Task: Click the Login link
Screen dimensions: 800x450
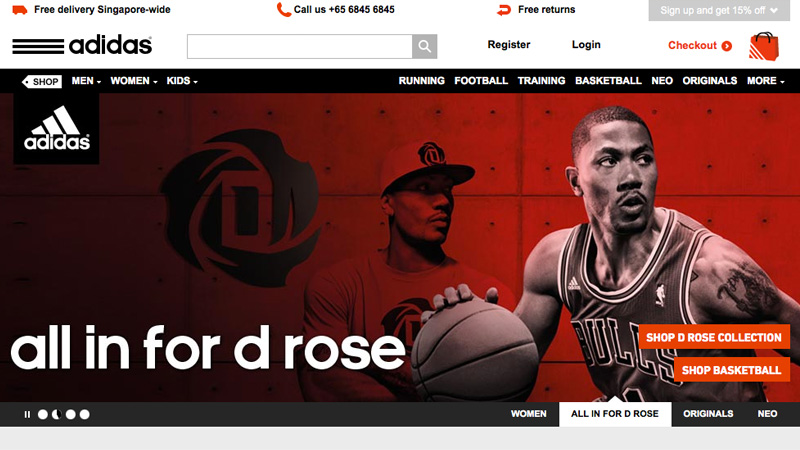Action: click(x=586, y=45)
